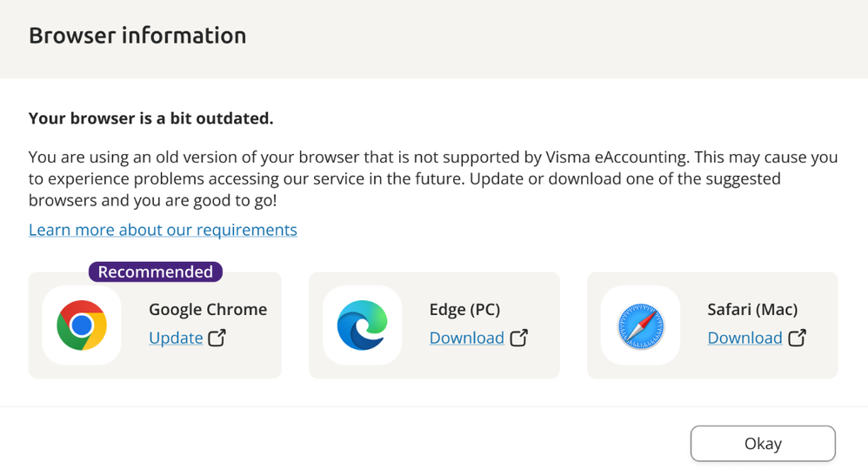
Task: Click the Safari compass logo icon
Action: click(641, 326)
